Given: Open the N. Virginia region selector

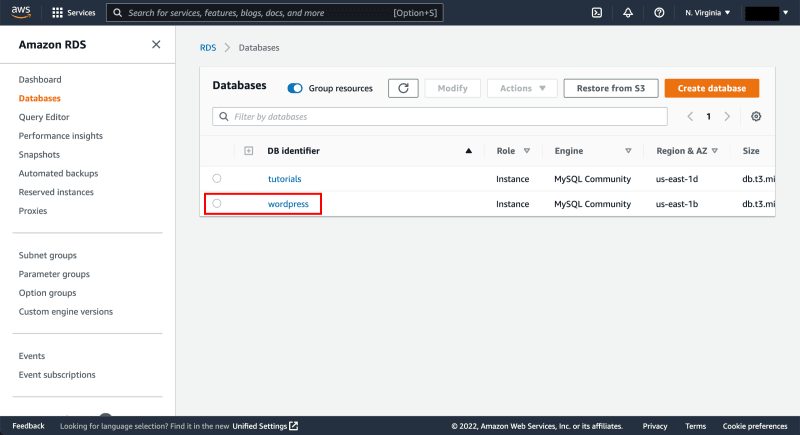Looking at the screenshot, I should coord(708,13).
